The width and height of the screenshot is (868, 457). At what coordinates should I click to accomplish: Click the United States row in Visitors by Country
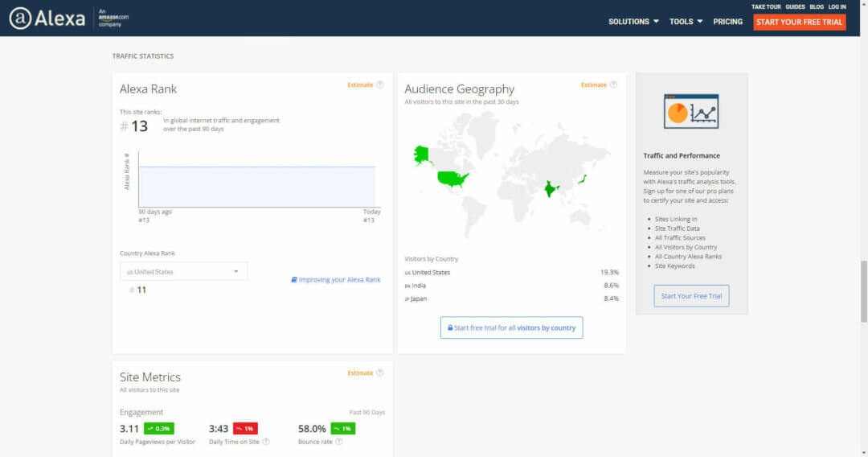tap(511, 273)
